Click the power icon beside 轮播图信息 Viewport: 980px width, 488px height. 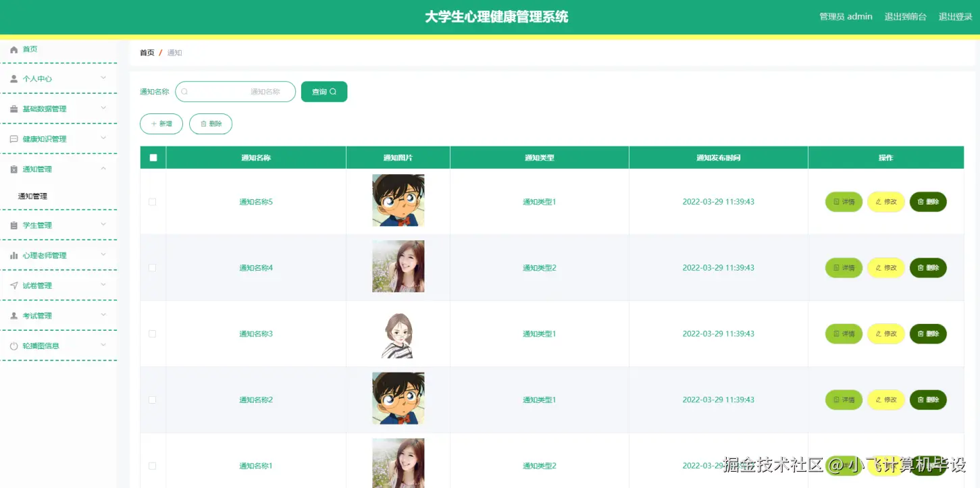14,346
